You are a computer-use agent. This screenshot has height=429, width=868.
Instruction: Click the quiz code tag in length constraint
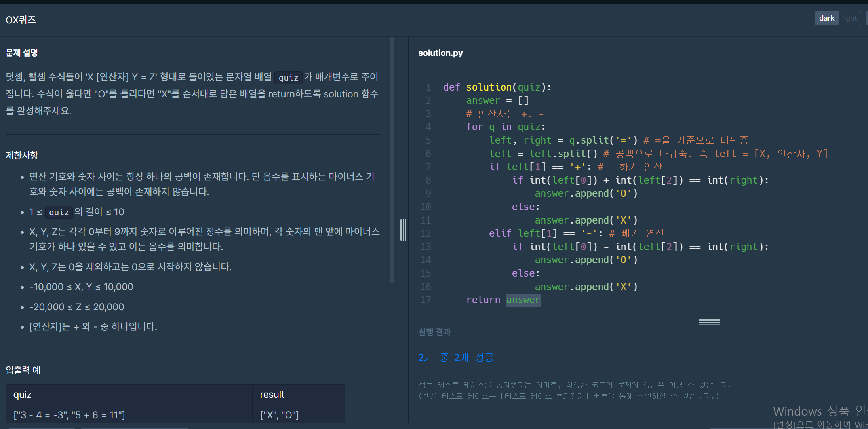point(59,213)
